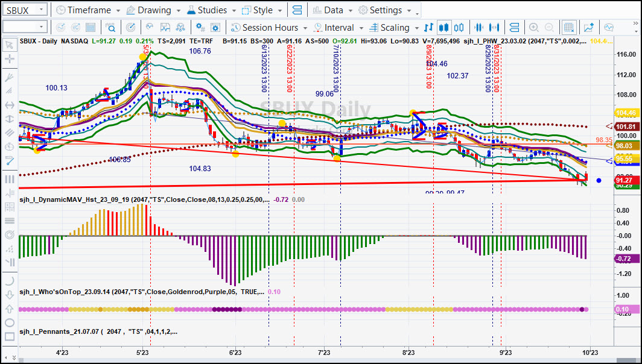642x364 pixels.
Task: Click the chart with plus sign icon
Action: click(589, 27)
